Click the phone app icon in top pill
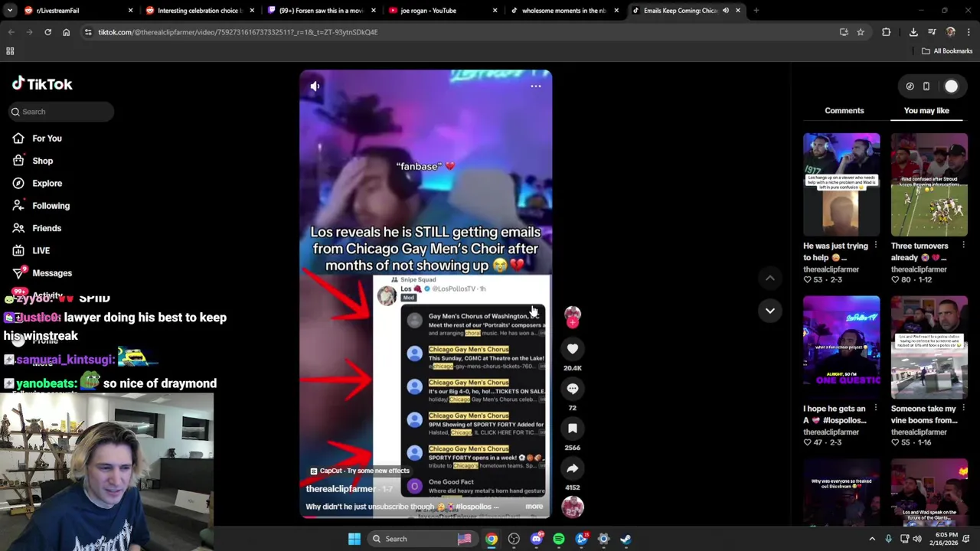Image resolution: width=980 pixels, height=551 pixels. pyautogui.click(x=926, y=86)
